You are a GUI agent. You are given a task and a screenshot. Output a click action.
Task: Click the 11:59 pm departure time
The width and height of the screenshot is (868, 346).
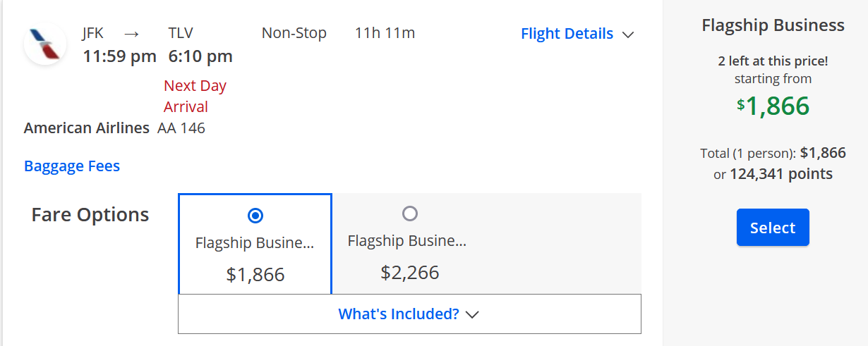tap(120, 56)
